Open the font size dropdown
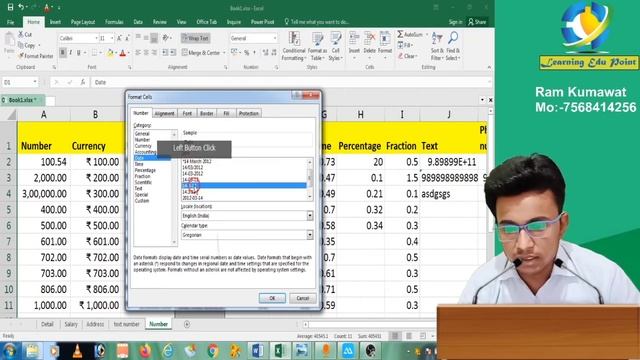 [x=112, y=38]
